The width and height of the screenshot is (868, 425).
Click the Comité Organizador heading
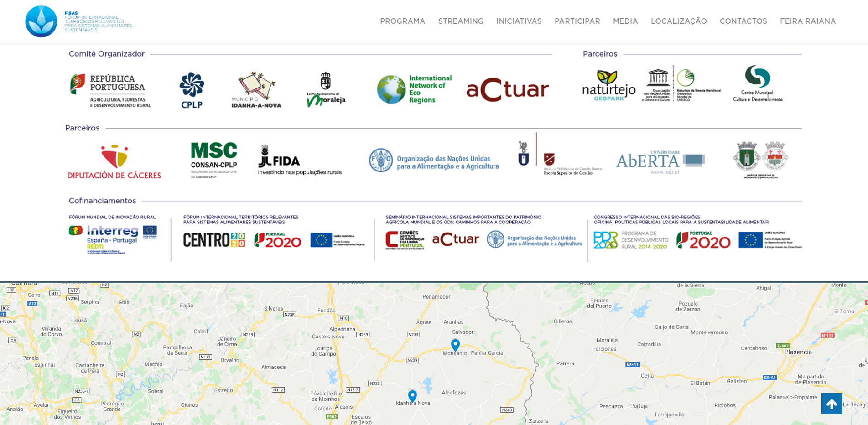pyautogui.click(x=107, y=54)
